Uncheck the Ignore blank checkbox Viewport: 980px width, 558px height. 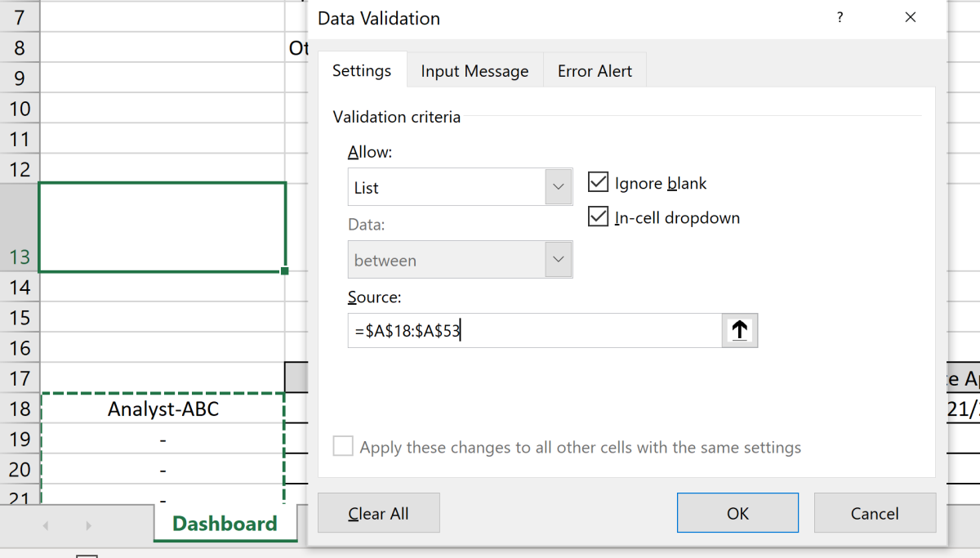click(x=599, y=181)
